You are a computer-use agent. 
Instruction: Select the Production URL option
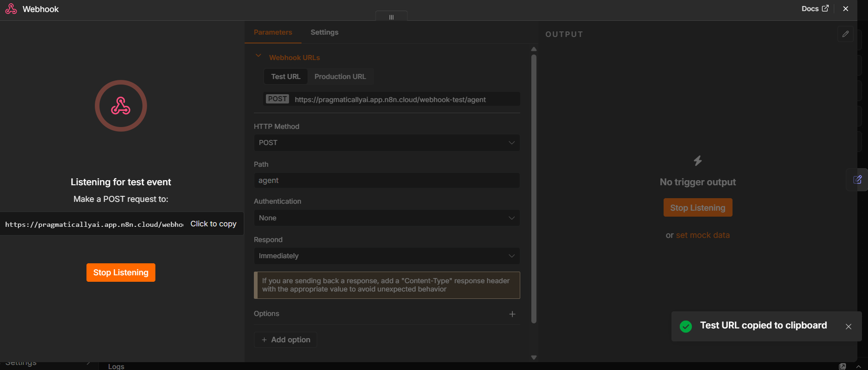click(x=340, y=77)
